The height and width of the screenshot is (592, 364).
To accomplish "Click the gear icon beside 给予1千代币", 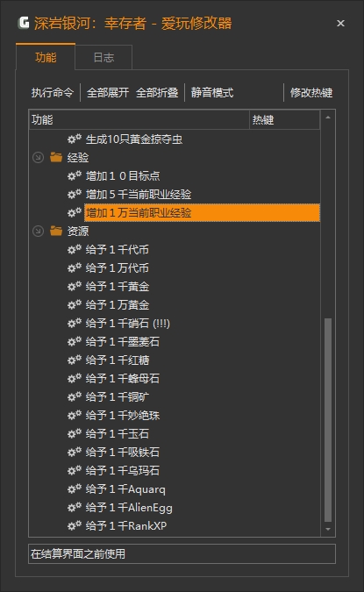I will coord(75,249).
